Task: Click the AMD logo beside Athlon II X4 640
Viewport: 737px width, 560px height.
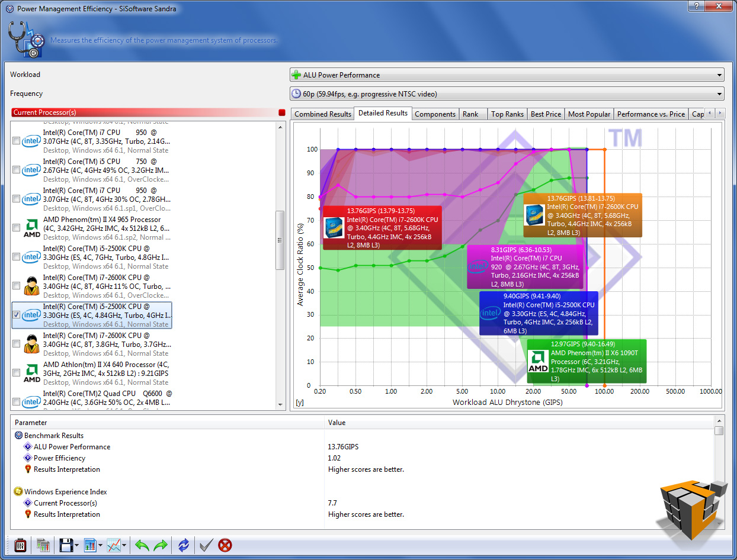Action: [x=31, y=373]
